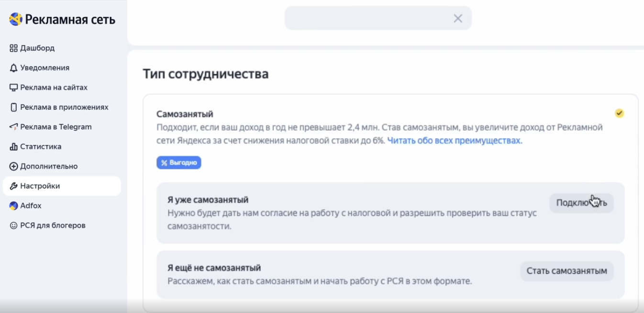The width and height of the screenshot is (644, 313).
Task: Click the Dashboard grid icon in sidebar
Action: pyautogui.click(x=13, y=48)
